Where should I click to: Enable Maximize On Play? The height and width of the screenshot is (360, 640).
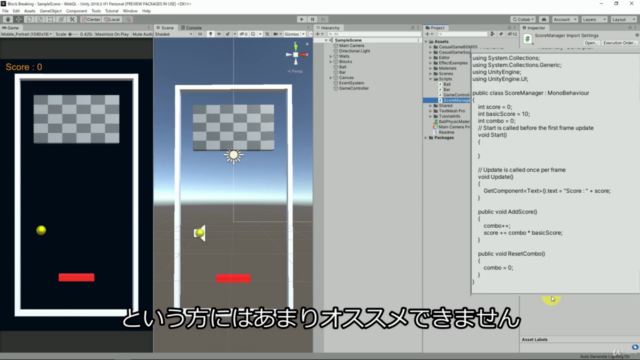[112, 34]
